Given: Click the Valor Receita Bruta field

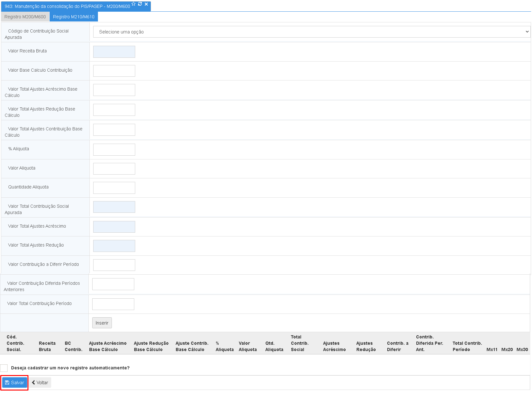Looking at the screenshot, I should pyautogui.click(x=114, y=52).
